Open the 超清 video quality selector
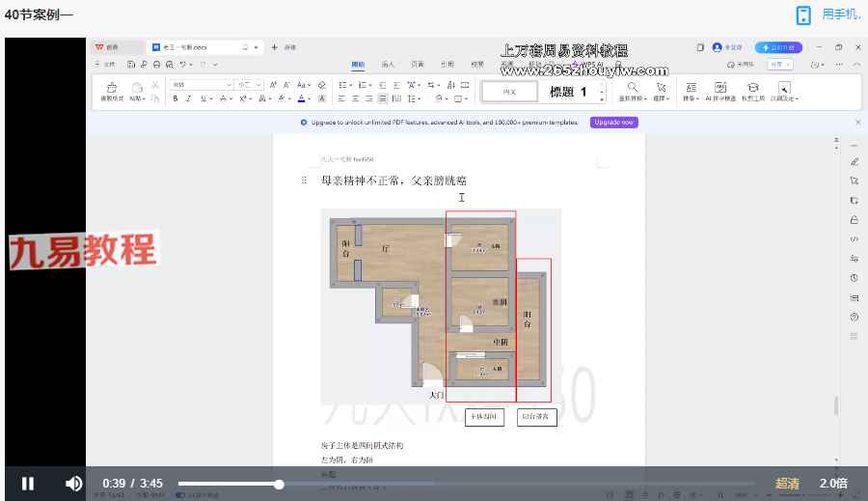 787,484
